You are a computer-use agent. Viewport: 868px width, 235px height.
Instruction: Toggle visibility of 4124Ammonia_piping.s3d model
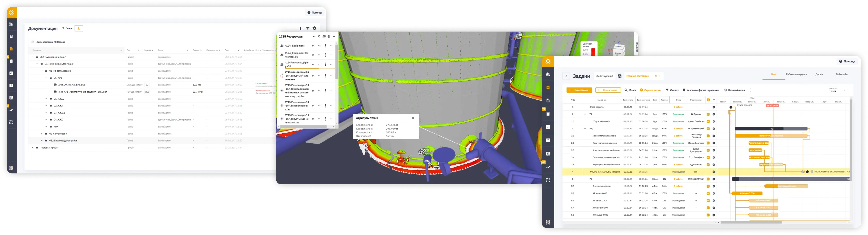pyautogui.click(x=313, y=64)
